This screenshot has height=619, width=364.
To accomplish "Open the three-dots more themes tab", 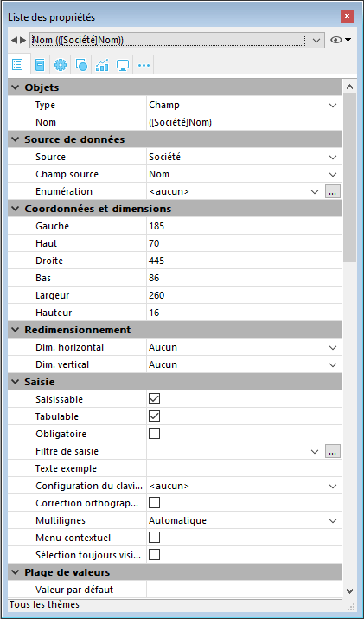I will pyautogui.click(x=144, y=65).
